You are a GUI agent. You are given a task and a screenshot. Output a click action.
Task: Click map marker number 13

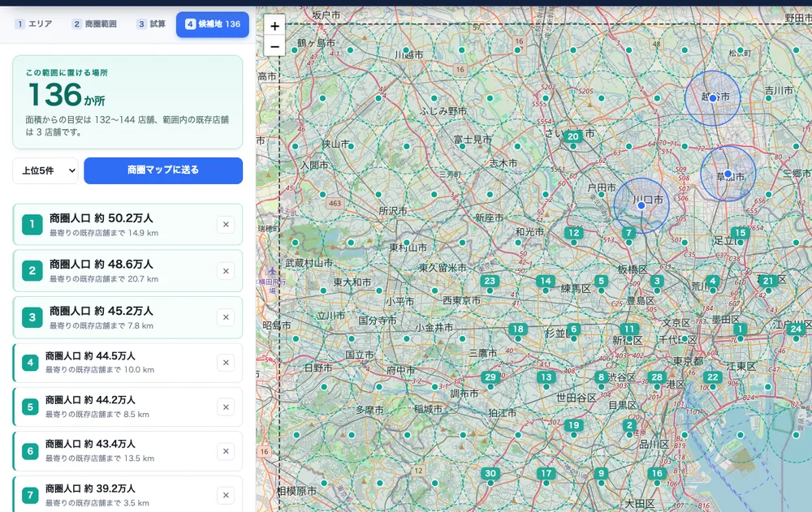tap(546, 376)
